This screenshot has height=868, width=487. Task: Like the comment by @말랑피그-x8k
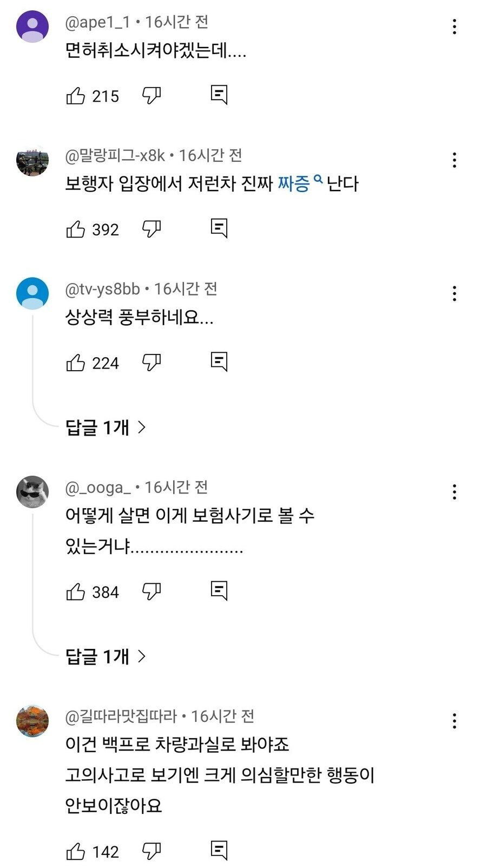(x=76, y=229)
